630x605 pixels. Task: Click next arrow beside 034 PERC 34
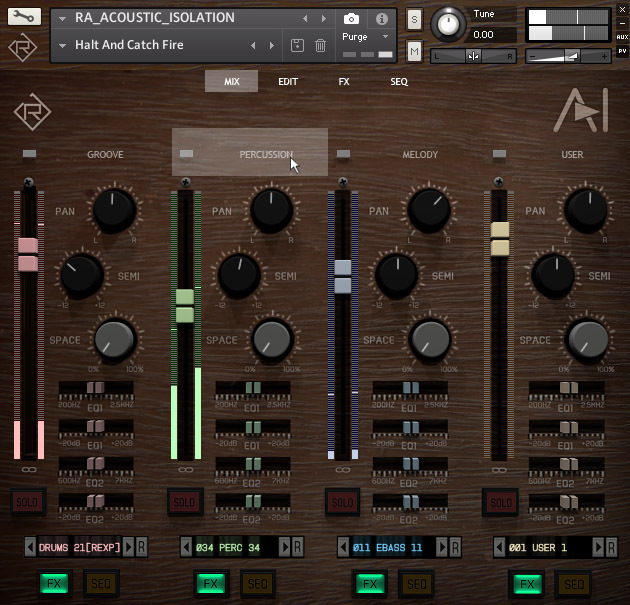pos(284,547)
